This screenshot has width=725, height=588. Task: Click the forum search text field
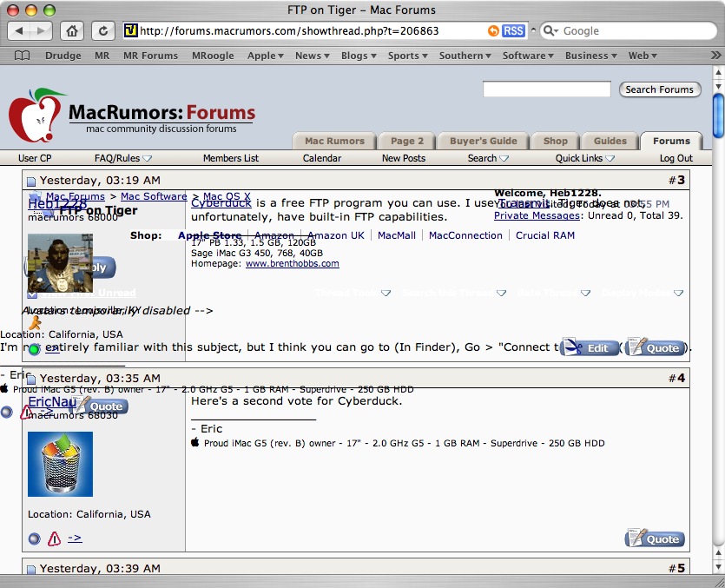[x=546, y=89]
